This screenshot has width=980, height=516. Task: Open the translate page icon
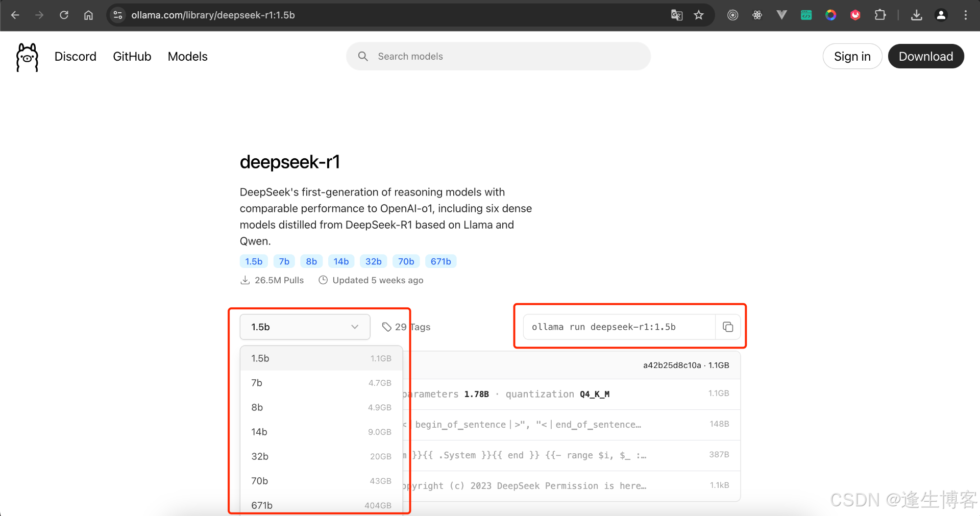click(x=677, y=15)
